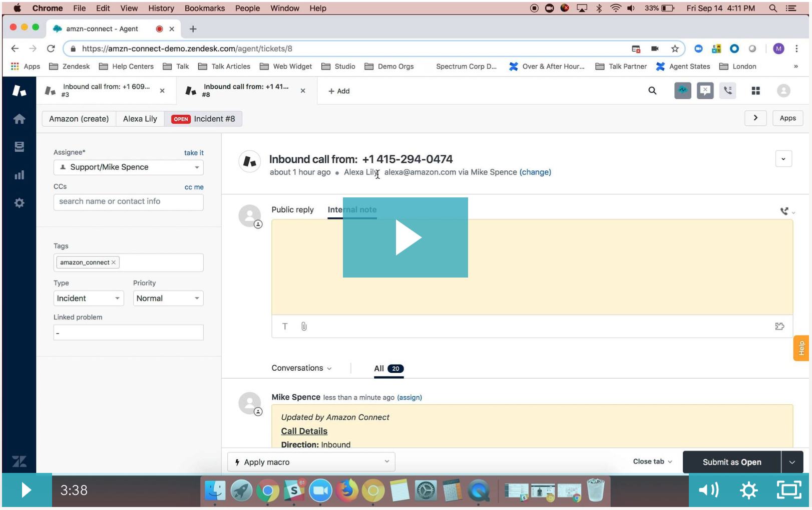Click the attachment paperclip icon in the reply editor

[304, 326]
